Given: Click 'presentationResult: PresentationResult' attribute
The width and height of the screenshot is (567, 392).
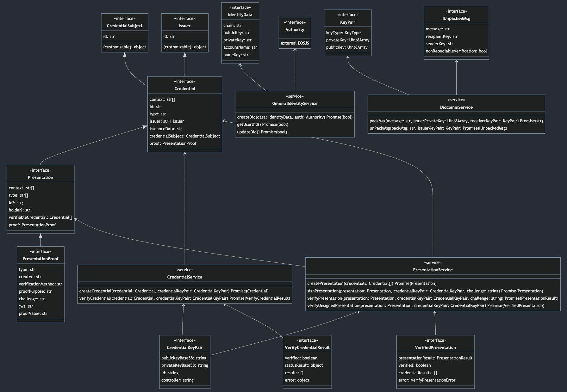Looking at the screenshot, I should click(x=435, y=358).
